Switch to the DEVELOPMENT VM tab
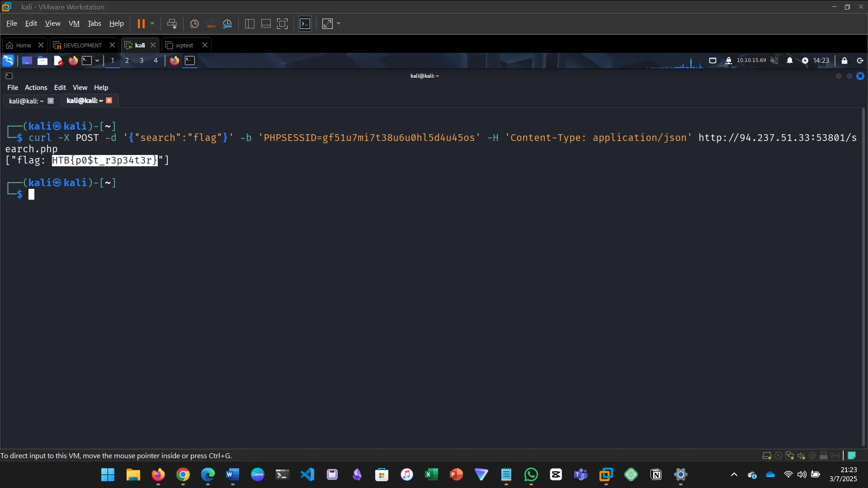 pos(82,45)
